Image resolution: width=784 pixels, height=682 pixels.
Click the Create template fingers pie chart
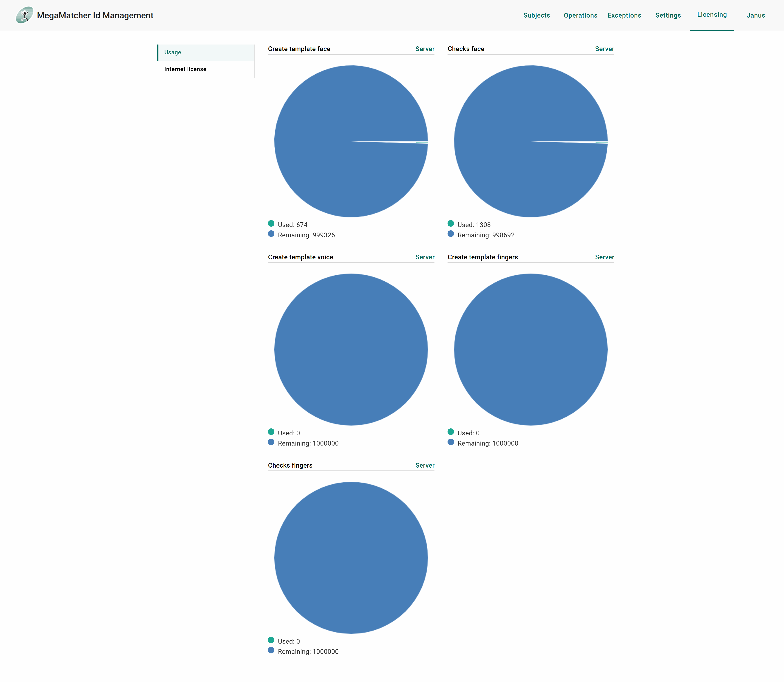[x=531, y=349]
